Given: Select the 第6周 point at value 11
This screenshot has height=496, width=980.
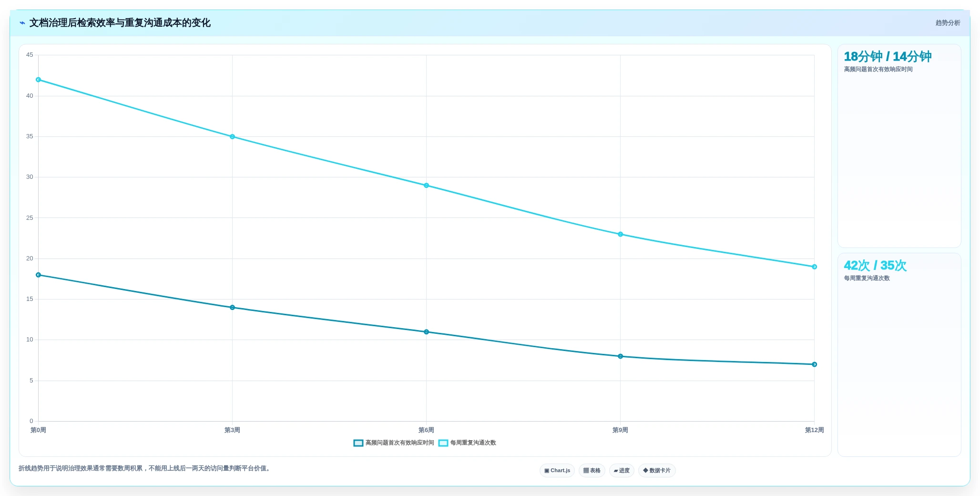Looking at the screenshot, I should (x=427, y=332).
